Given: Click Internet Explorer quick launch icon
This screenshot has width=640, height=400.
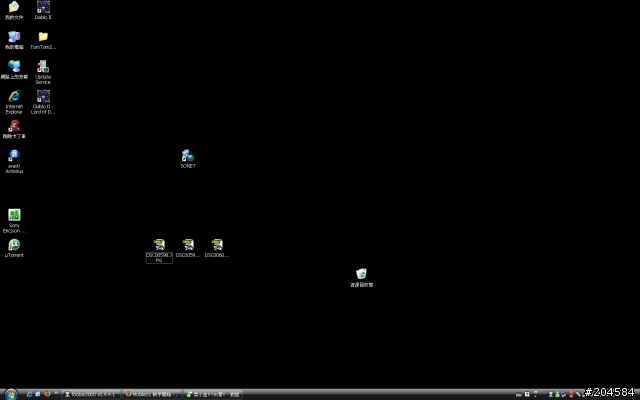Looking at the screenshot, I should [x=29, y=394].
